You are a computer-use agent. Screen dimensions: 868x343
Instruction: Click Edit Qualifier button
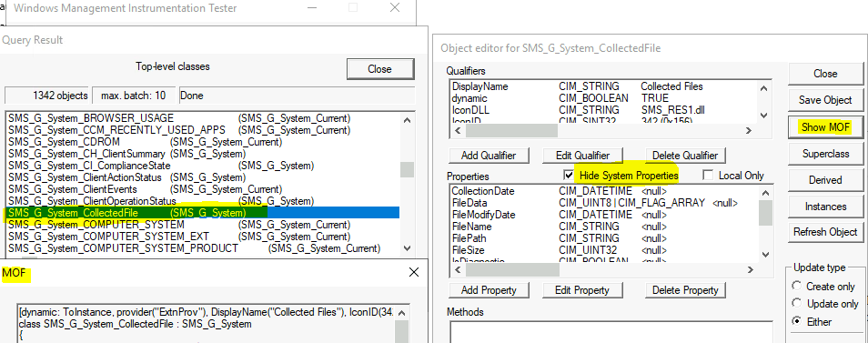[x=581, y=156]
